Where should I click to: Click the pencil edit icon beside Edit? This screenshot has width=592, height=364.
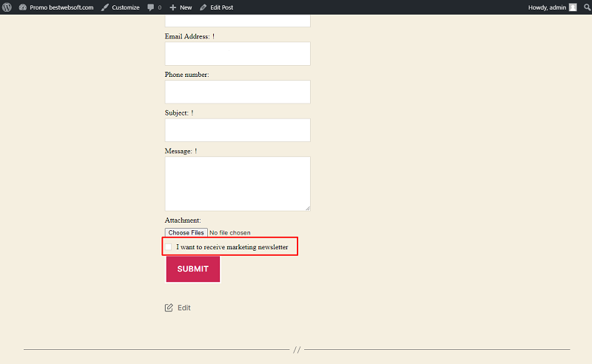(x=169, y=308)
